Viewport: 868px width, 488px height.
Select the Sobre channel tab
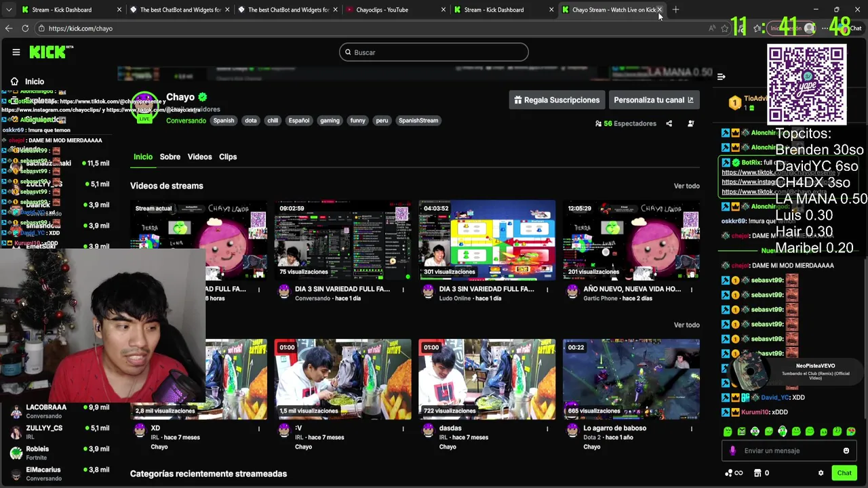pyautogui.click(x=170, y=157)
